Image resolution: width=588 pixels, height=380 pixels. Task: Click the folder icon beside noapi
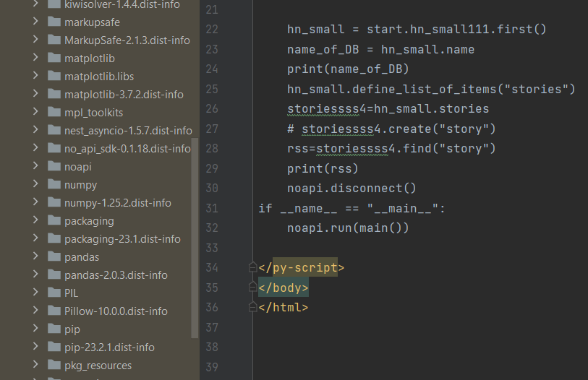54,167
